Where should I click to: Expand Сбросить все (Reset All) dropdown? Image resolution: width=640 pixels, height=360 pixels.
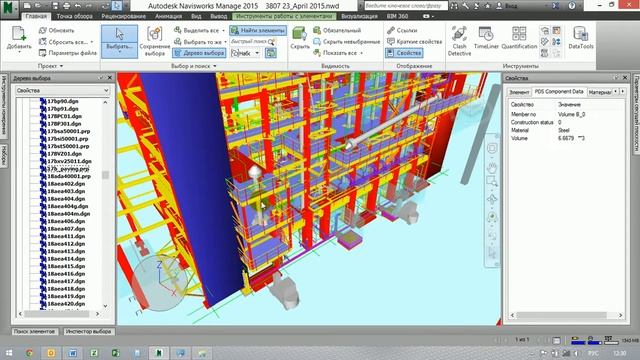pos(92,42)
